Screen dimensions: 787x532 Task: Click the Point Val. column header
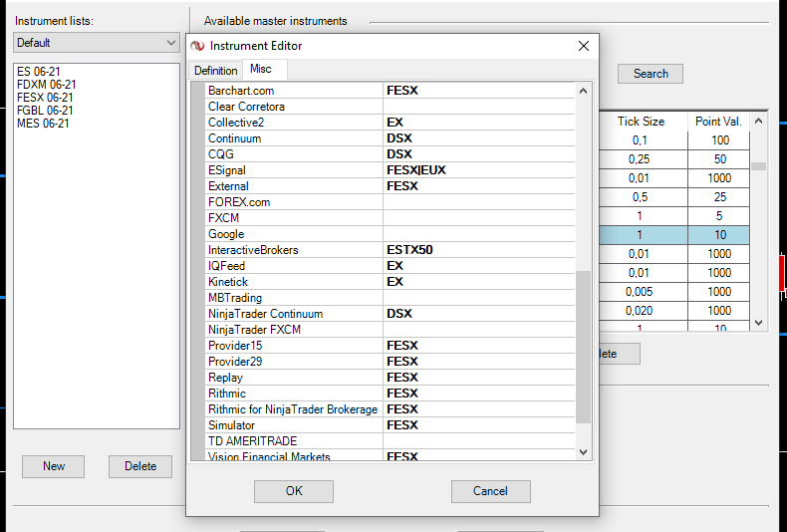click(x=718, y=122)
